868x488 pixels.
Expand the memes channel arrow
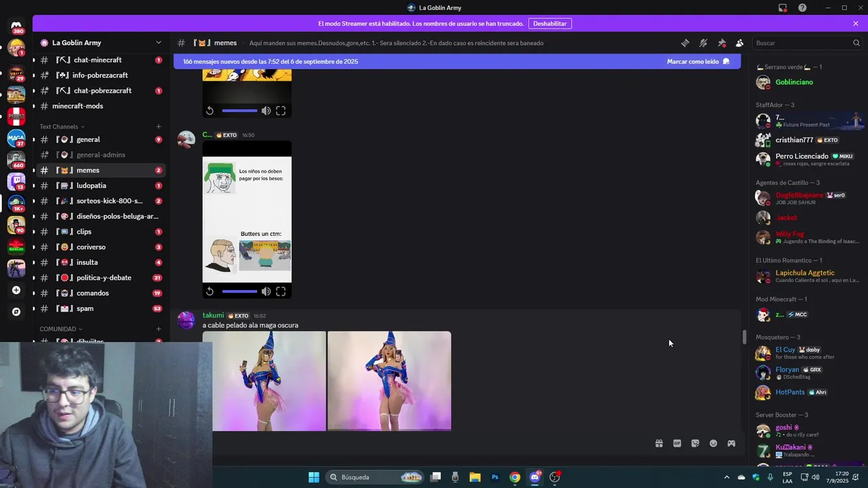(34, 170)
